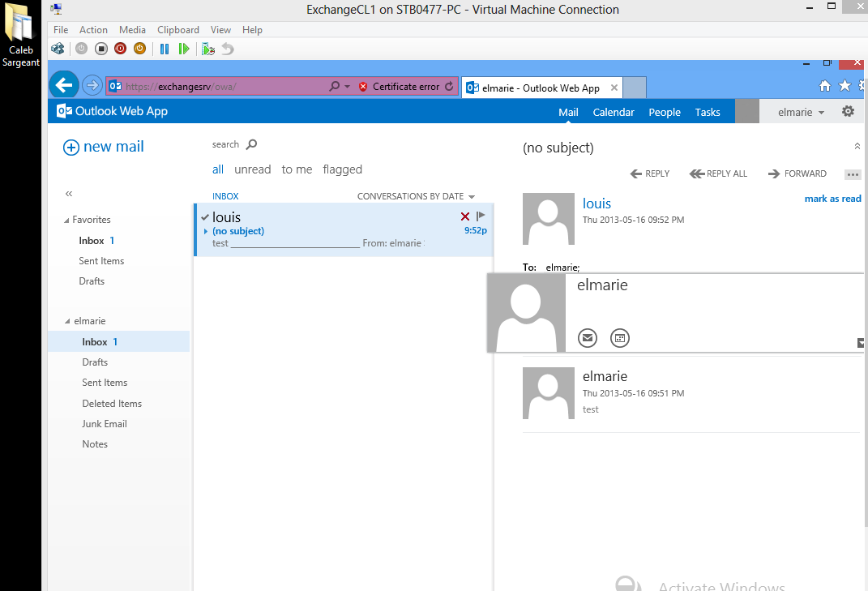868x591 pixels.
Task: Click the FORWARD button
Action: tap(797, 173)
